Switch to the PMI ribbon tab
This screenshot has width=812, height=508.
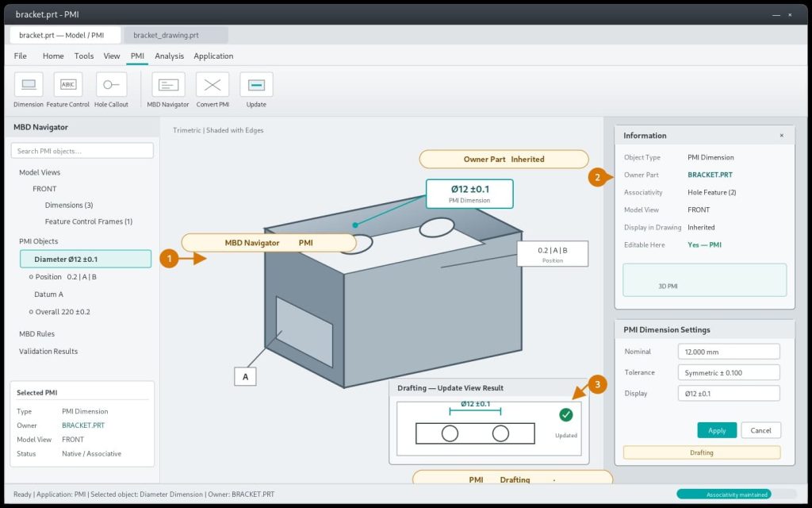pyautogui.click(x=137, y=56)
